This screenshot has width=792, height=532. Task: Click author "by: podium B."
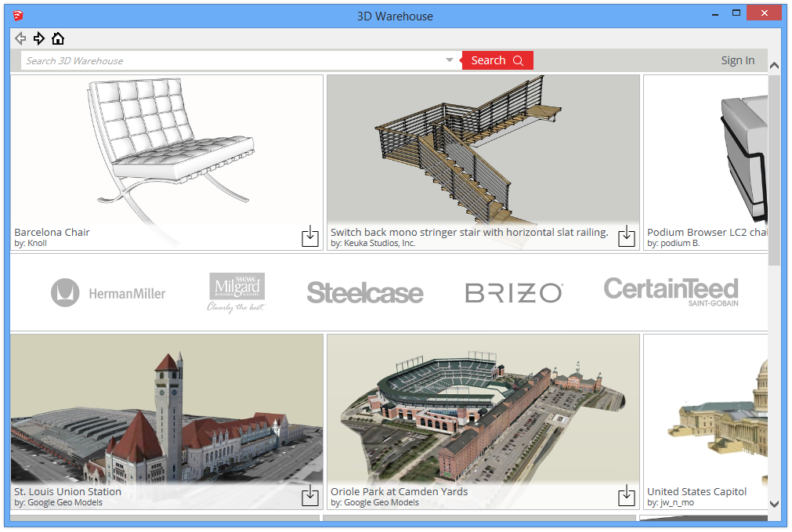pyautogui.click(x=673, y=244)
